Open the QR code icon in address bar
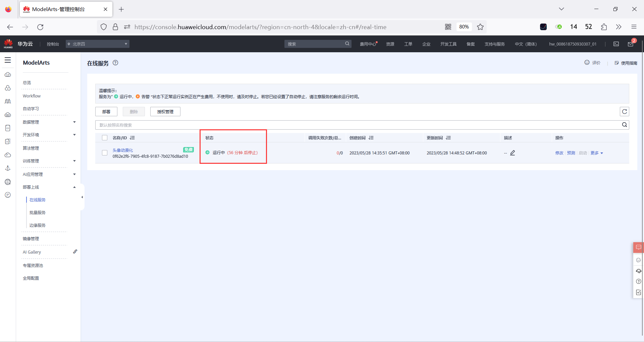 coord(448,27)
